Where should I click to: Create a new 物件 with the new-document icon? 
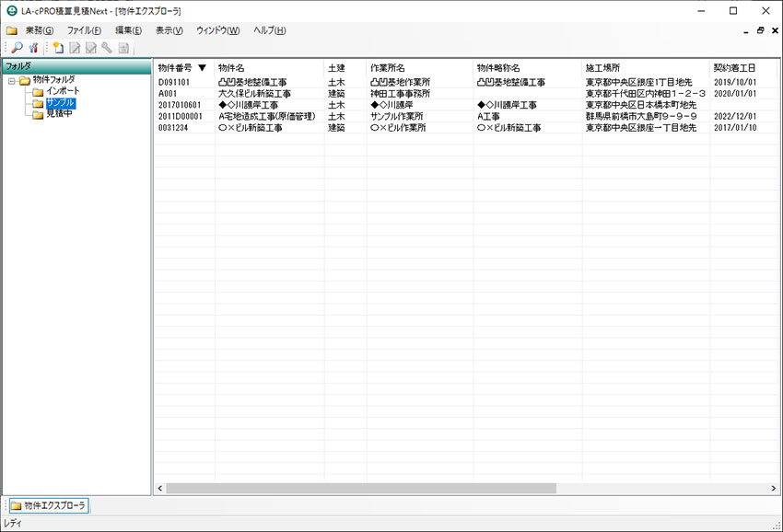click(58, 47)
